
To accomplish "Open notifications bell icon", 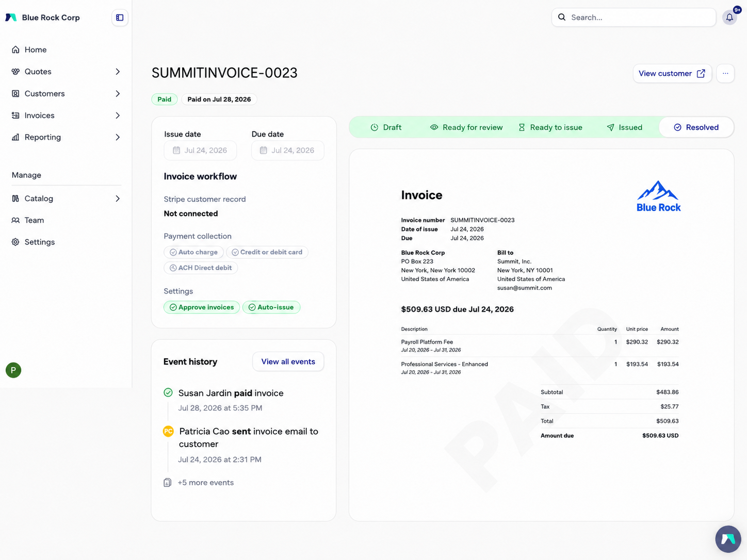I will 729,18.
